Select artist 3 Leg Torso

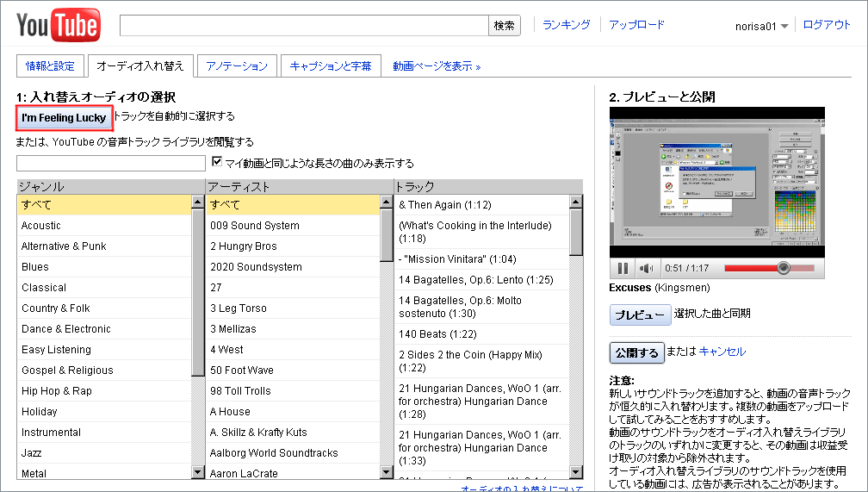click(293, 308)
